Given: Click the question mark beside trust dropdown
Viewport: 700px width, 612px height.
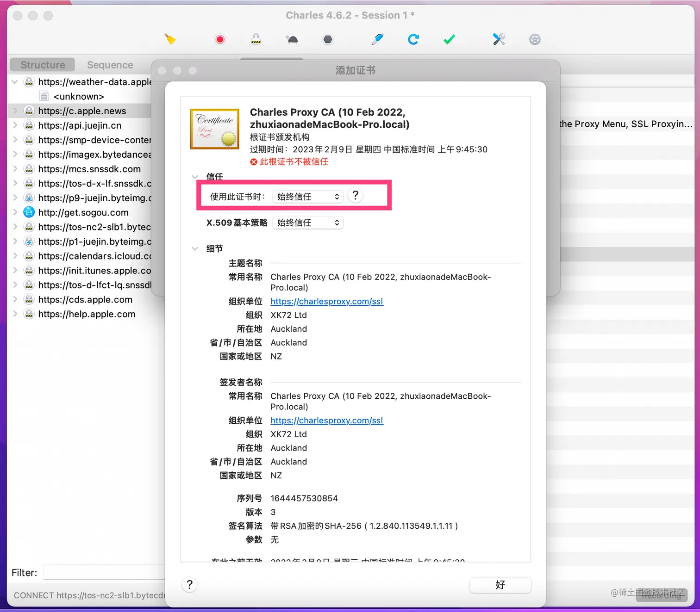Looking at the screenshot, I should pos(355,196).
